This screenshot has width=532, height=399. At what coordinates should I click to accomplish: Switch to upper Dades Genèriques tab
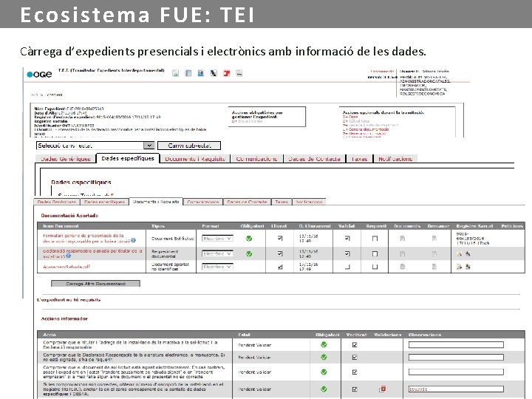pyautogui.click(x=66, y=159)
